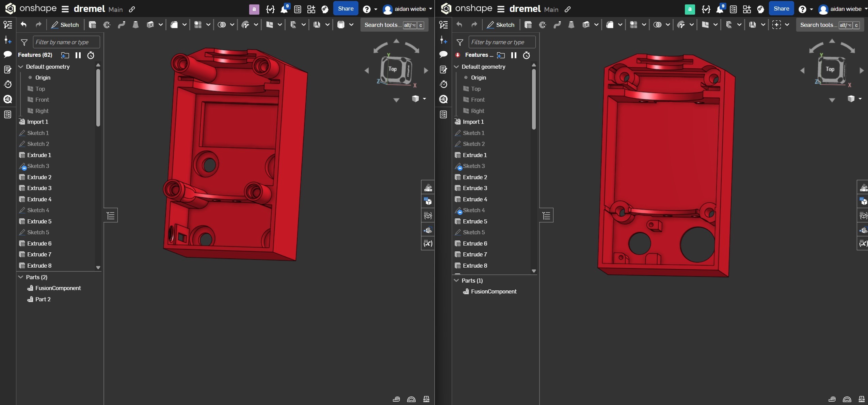The height and width of the screenshot is (405, 868).
Task: Toggle Configurations panel in left window
Action: click(x=428, y=201)
